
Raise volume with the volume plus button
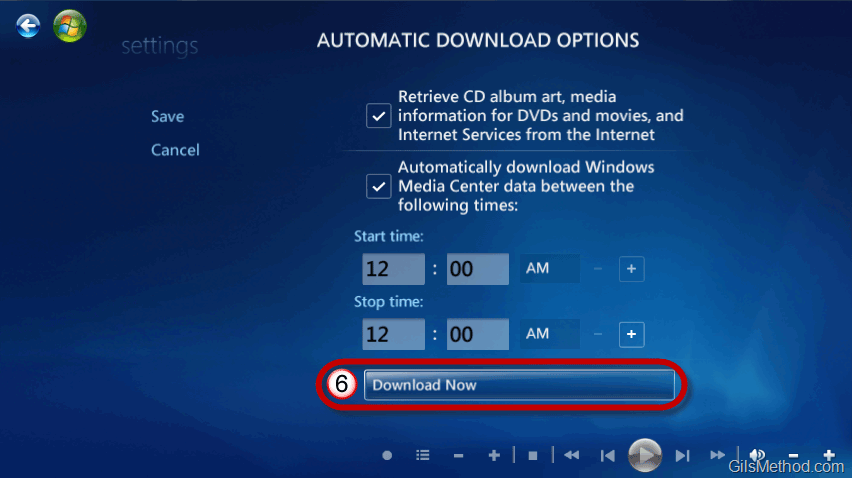pos(829,455)
